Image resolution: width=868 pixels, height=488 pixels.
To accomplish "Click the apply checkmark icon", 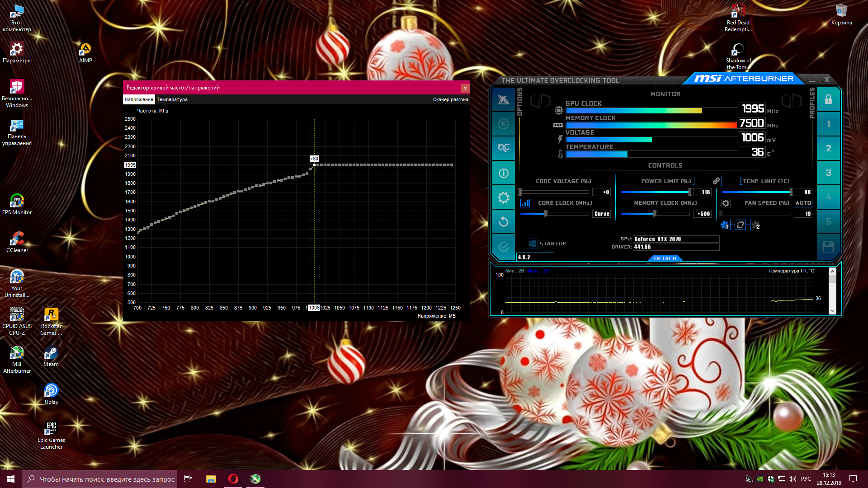I will [x=503, y=247].
